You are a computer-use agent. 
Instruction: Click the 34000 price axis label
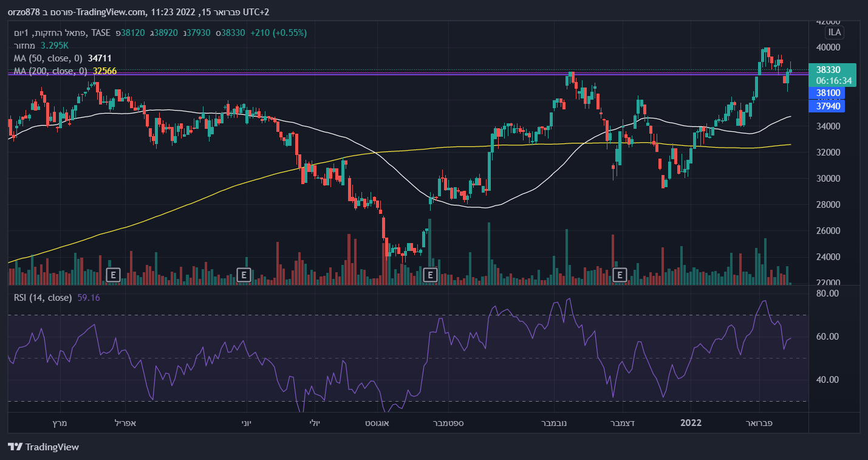828,126
